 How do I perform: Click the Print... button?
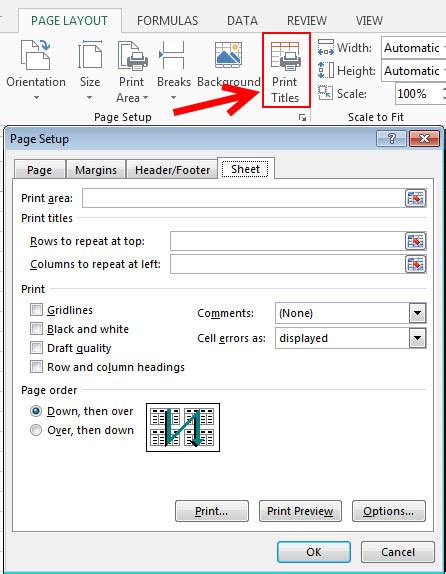click(212, 511)
